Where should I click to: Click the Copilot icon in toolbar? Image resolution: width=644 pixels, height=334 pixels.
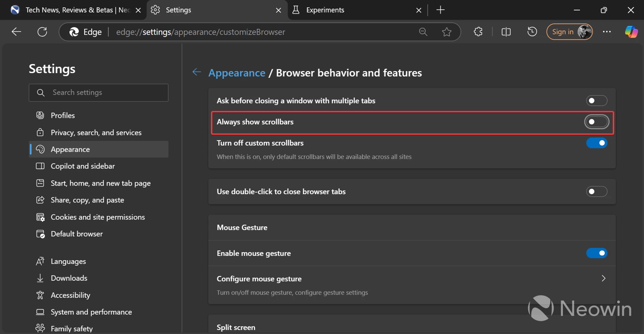[x=631, y=32]
